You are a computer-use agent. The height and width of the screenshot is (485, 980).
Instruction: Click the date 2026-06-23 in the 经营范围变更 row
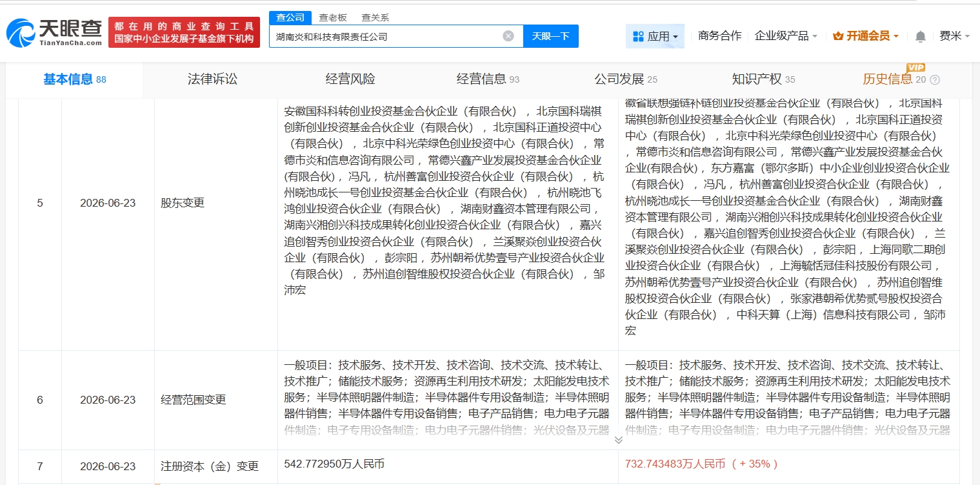click(x=108, y=400)
